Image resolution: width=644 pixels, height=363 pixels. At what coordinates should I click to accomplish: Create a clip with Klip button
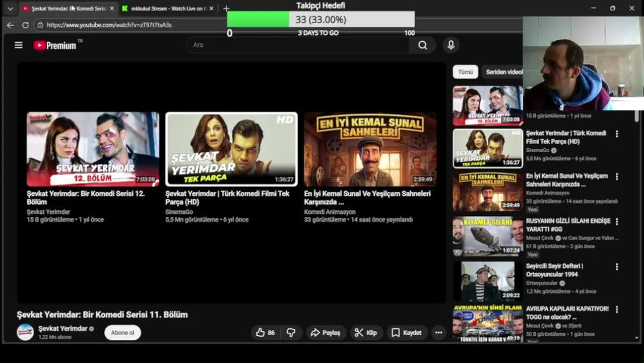pyautogui.click(x=366, y=333)
